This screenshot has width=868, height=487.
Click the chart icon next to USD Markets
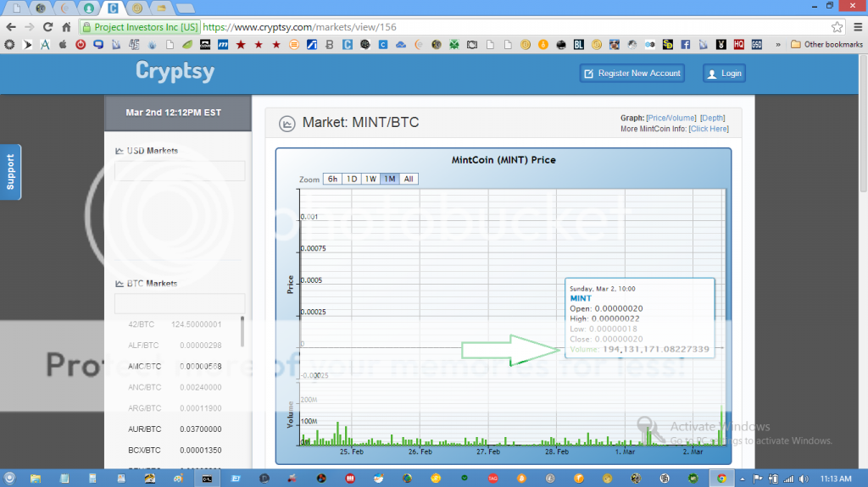(x=119, y=151)
